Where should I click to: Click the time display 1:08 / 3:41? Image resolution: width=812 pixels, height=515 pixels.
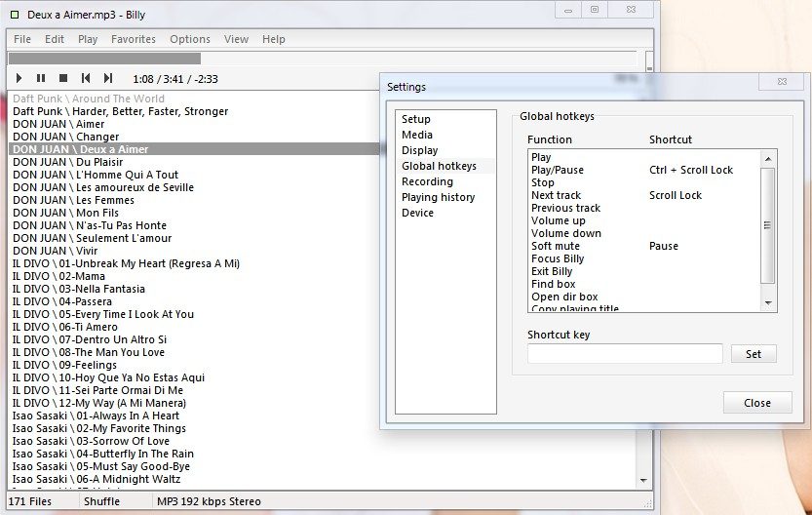[x=175, y=79]
